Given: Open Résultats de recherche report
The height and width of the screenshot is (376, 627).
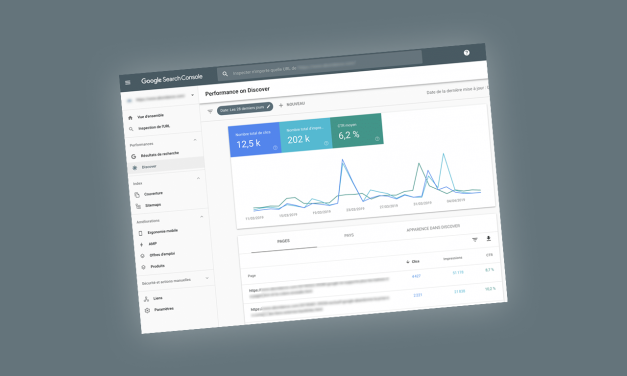Looking at the screenshot, I should point(160,154).
